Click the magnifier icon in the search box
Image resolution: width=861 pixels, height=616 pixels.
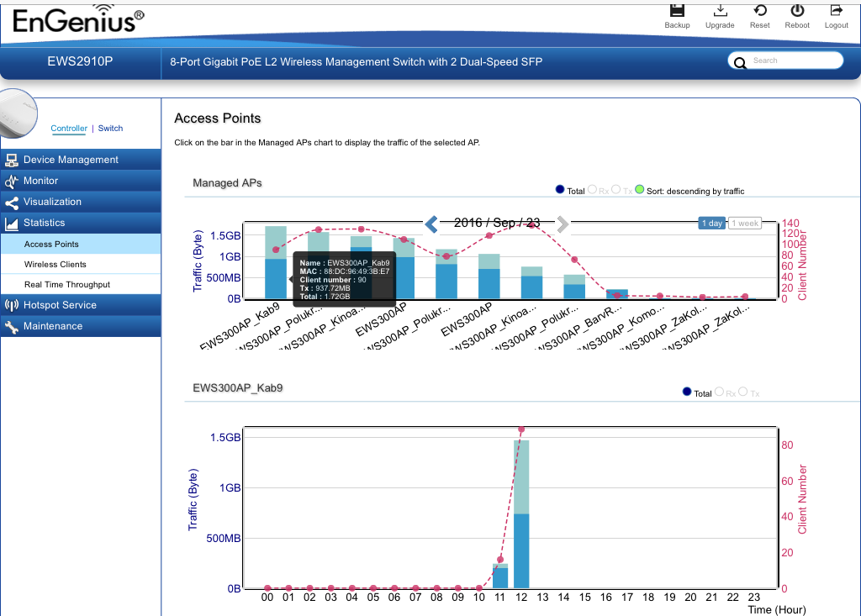740,62
